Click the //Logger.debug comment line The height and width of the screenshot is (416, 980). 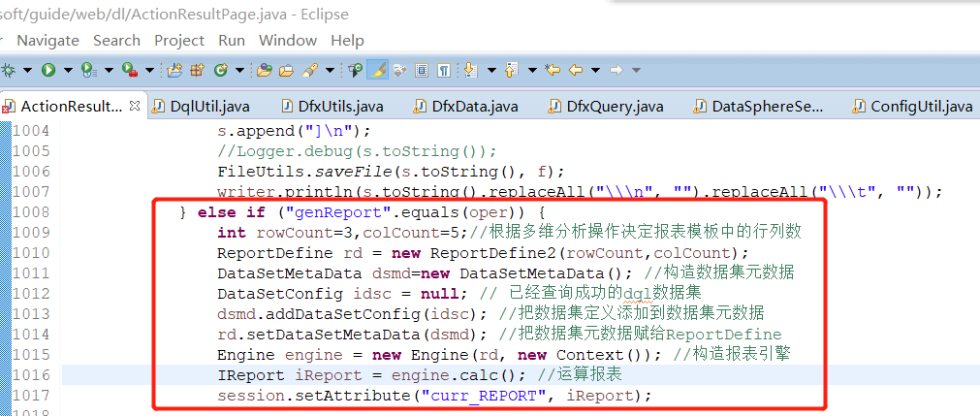[357, 151]
